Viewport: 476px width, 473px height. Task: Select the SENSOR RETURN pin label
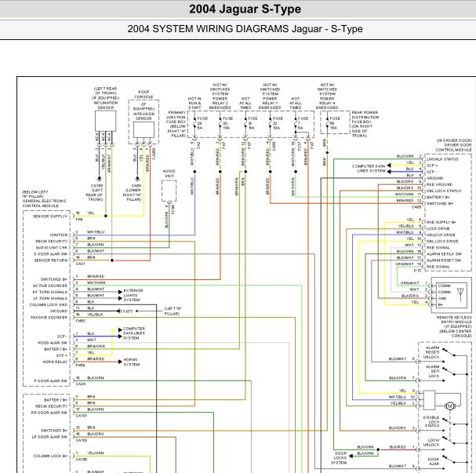51,260
